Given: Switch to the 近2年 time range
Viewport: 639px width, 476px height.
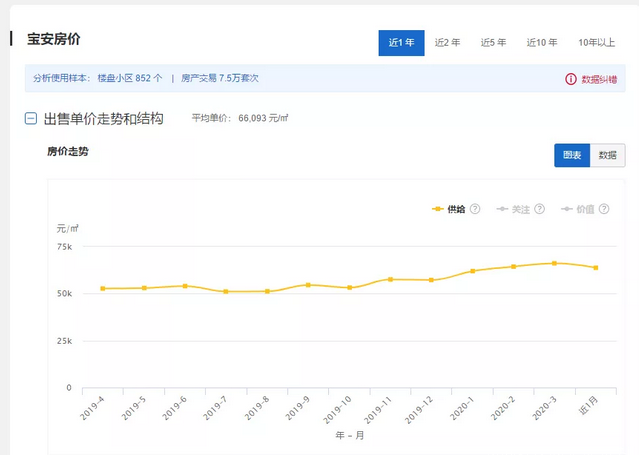Looking at the screenshot, I should (x=447, y=43).
